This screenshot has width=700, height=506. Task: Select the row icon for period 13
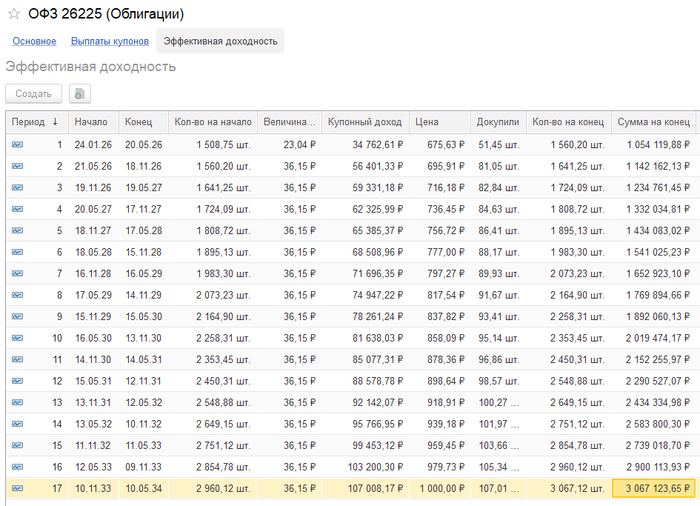[17, 402]
